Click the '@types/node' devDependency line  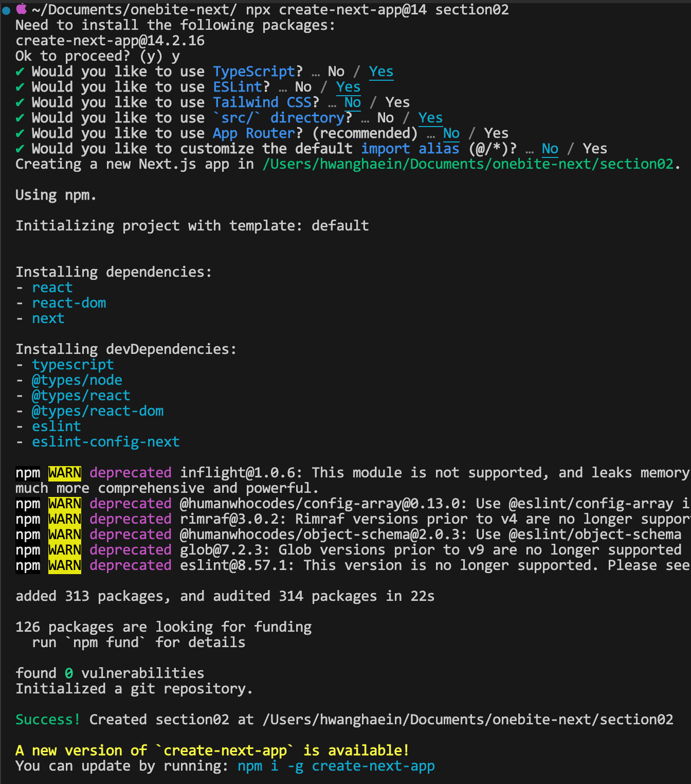click(x=77, y=380)
